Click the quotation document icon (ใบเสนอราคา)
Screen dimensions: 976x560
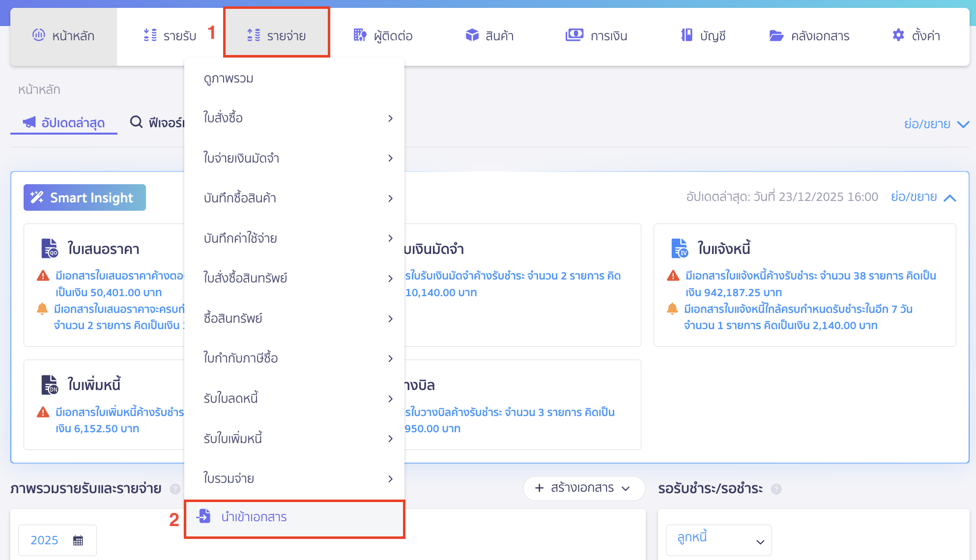coord(50,249)
